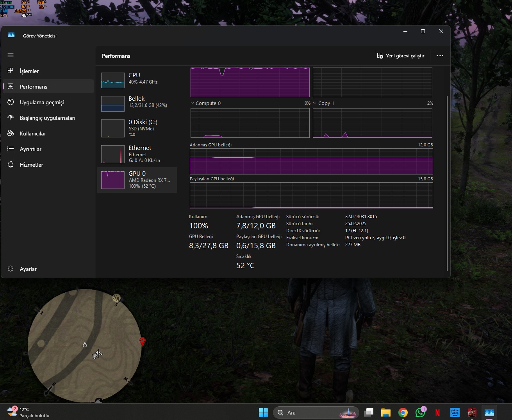The image size is (512, 420).
Task: Select 0 Diski (C:) performance item
Action: tap(137, 128)
